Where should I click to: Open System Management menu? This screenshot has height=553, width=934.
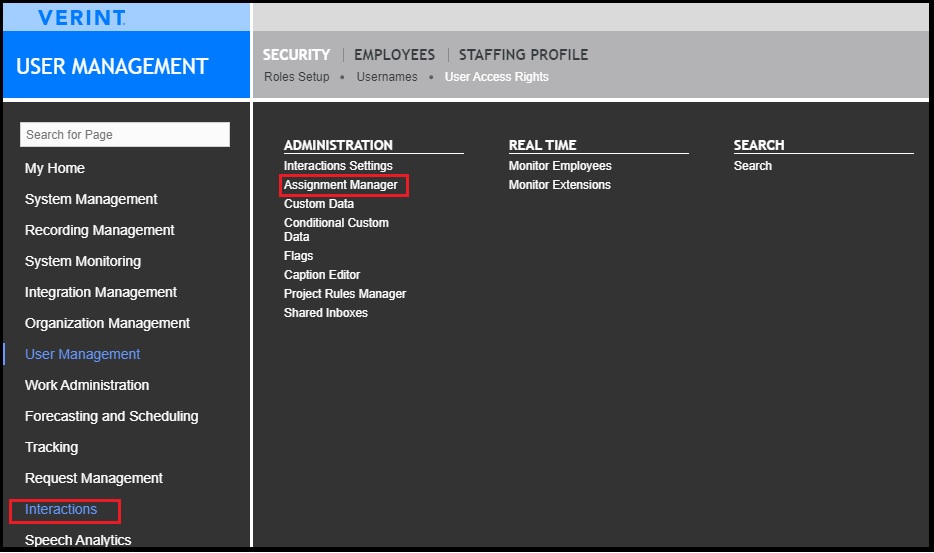91,199
